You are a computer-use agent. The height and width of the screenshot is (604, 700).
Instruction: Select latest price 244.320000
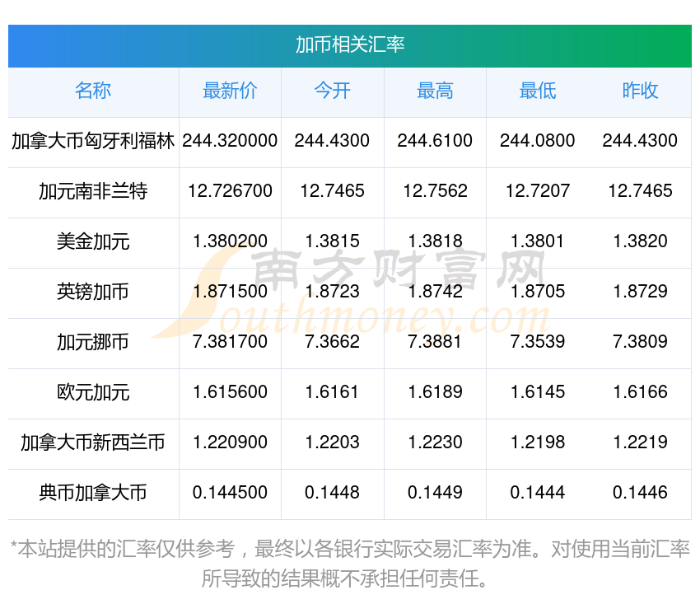pyautogui.click(x=230, y=141)
